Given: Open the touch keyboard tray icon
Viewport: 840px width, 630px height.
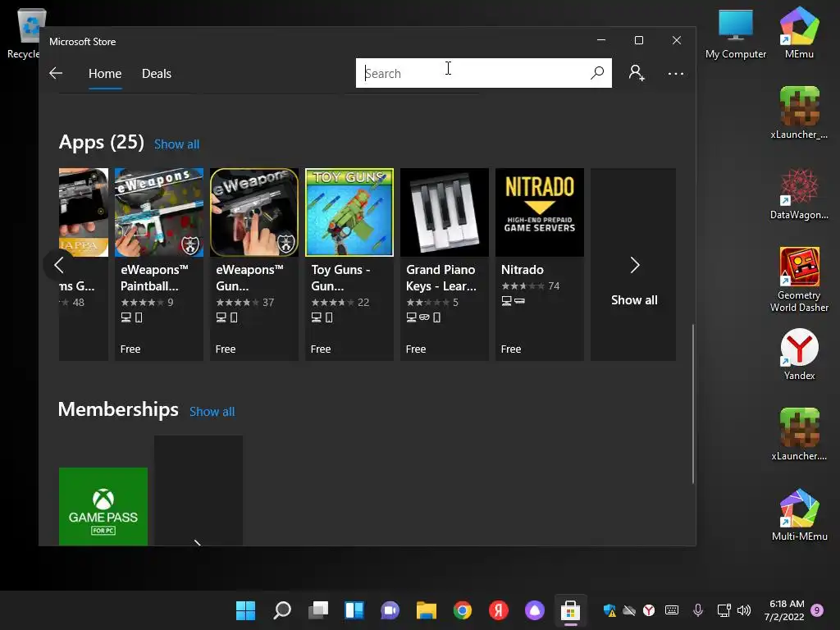Looking at the screenshot, I should click(672, 610).
